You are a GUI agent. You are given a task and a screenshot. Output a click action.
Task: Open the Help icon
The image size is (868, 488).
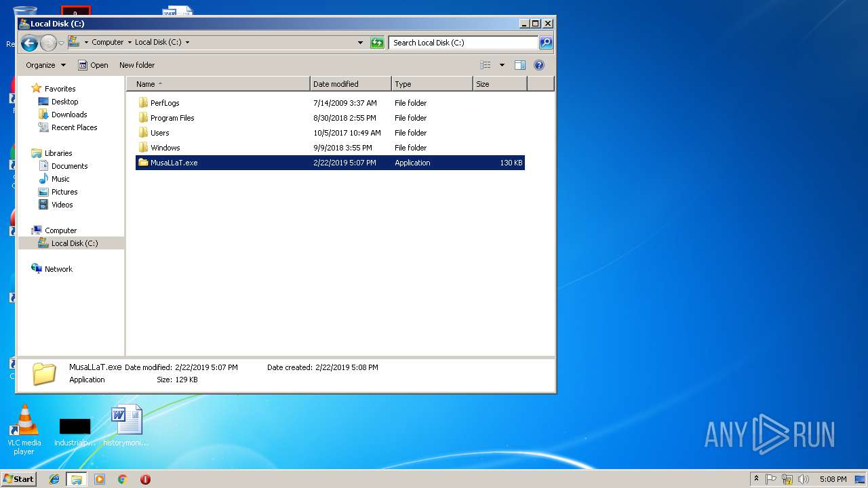tap(539, 65)
